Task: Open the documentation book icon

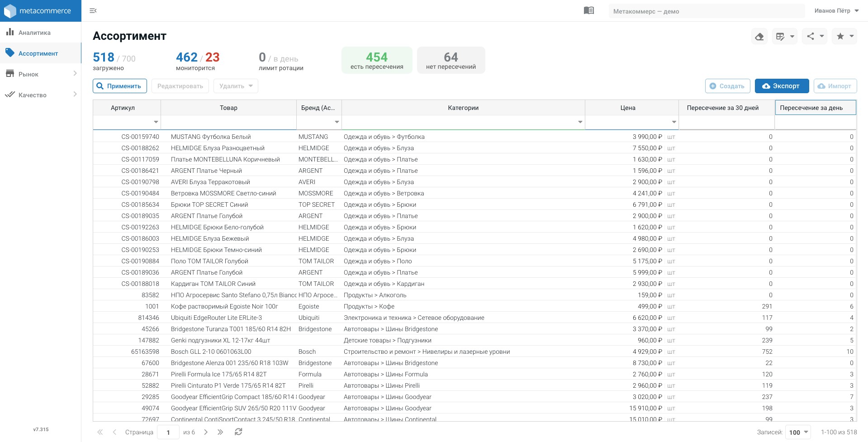Action: click(588, 10)
